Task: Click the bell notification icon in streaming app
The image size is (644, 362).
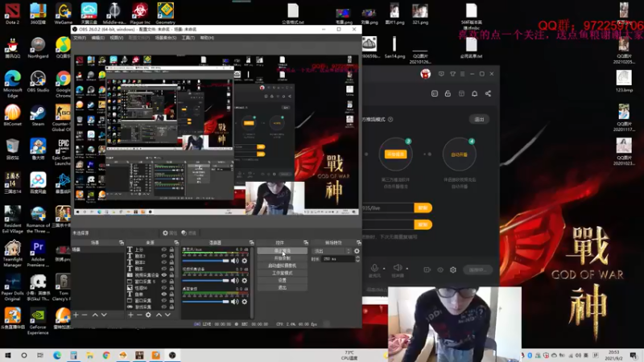Action: pos(474,93)
